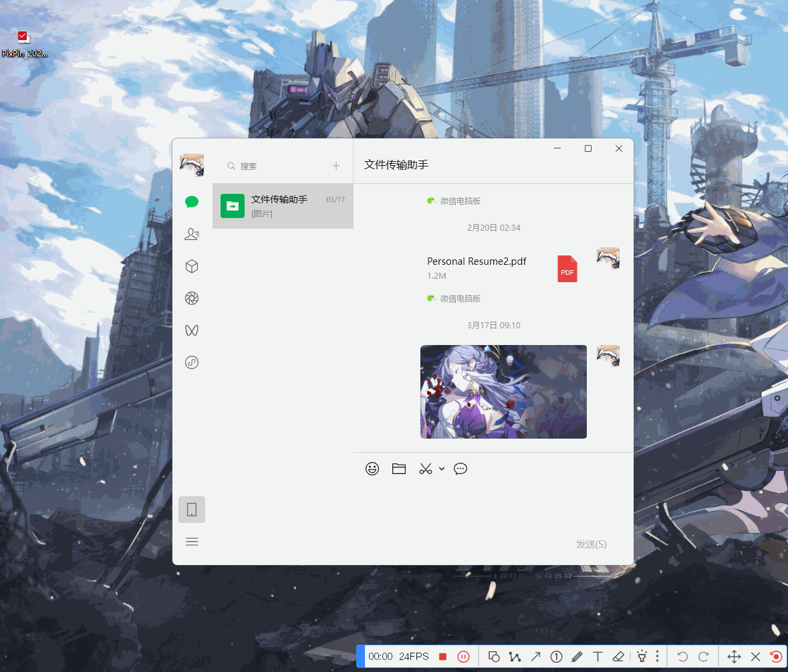788x672 pixels.
Task: Click the scissors screenshot tool
Action: pyautogui.click(x=426, y=469)
